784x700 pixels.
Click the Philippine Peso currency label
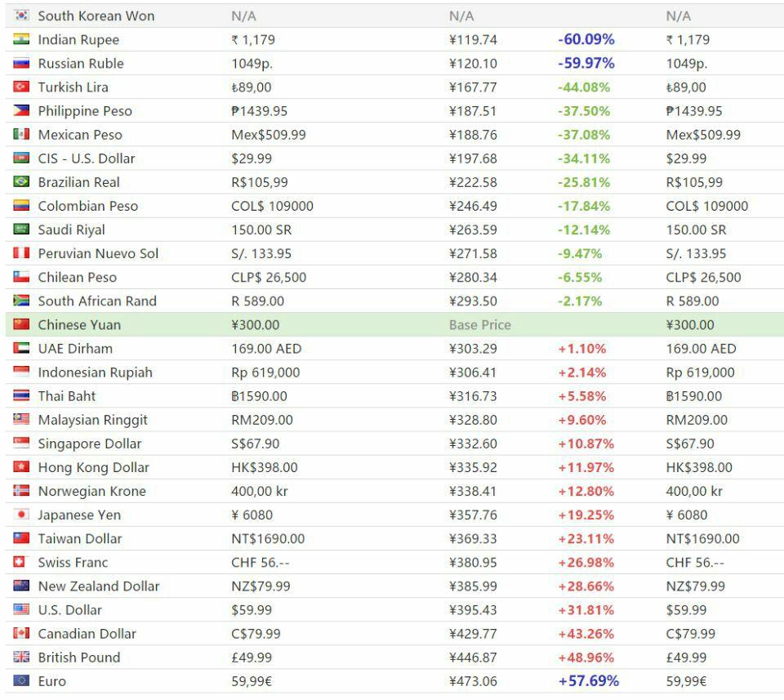[x=85, y=110]
